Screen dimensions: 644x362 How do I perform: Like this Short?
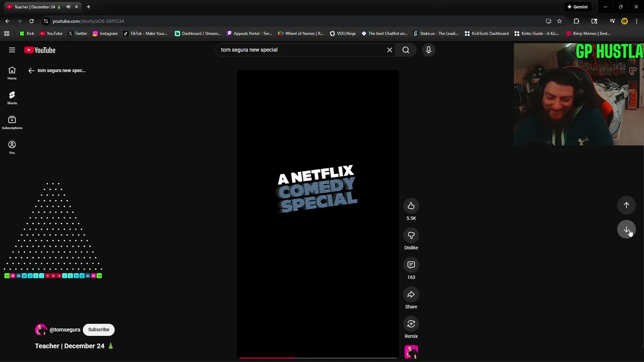point(411,206)
